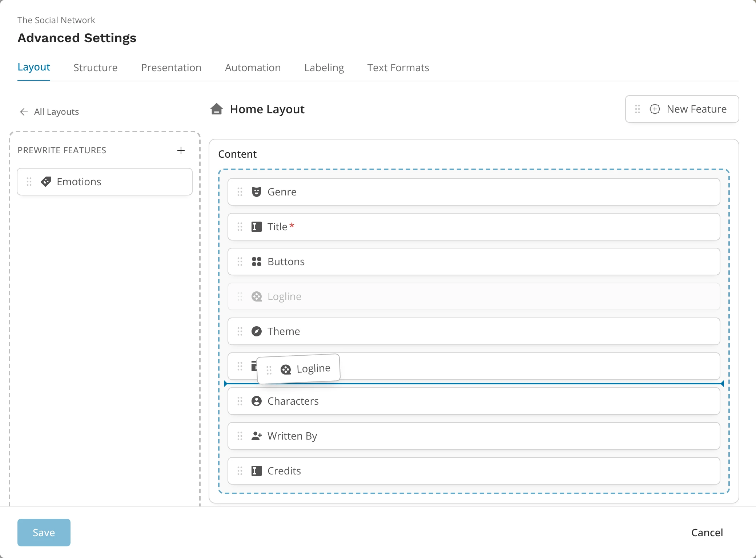
Task: Click the 'PREWRITE FEATURES' header text
Action: click(x=62, y=150)
